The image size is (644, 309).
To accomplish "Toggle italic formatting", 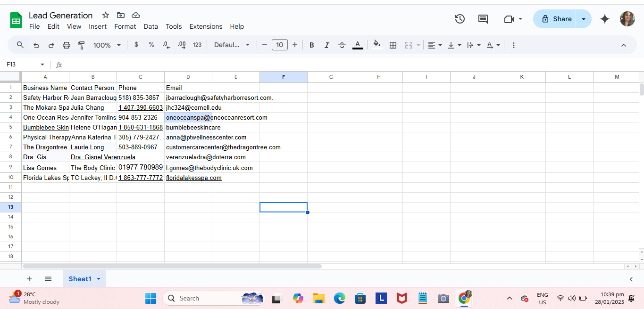I will tap(326, 45).
